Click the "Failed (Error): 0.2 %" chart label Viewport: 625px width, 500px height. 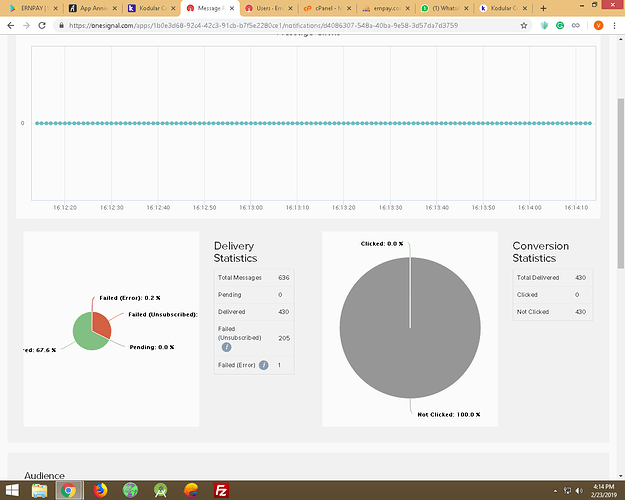pos(130,298)
